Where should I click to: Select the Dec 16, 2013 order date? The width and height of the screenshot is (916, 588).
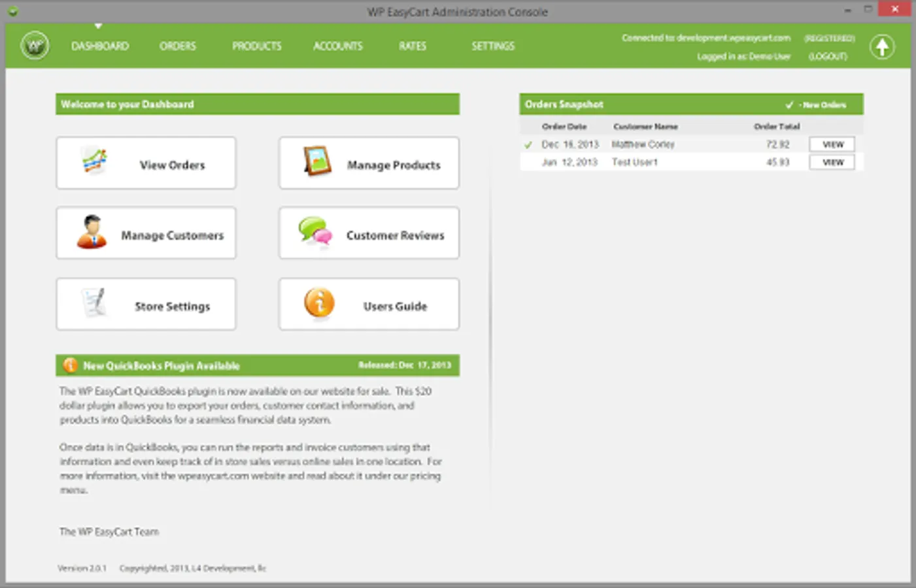point(570,144)
